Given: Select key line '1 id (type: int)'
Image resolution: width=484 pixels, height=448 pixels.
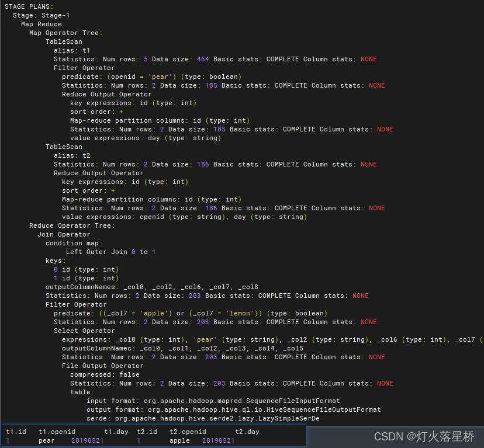Looking at the screenshot, I should coord(86,278).
